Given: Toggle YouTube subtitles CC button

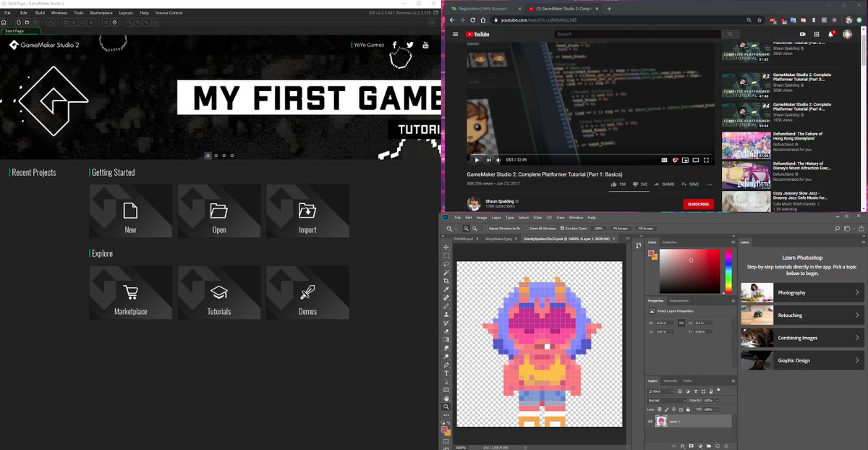Looking at the screenshot, I should [664, 160].
